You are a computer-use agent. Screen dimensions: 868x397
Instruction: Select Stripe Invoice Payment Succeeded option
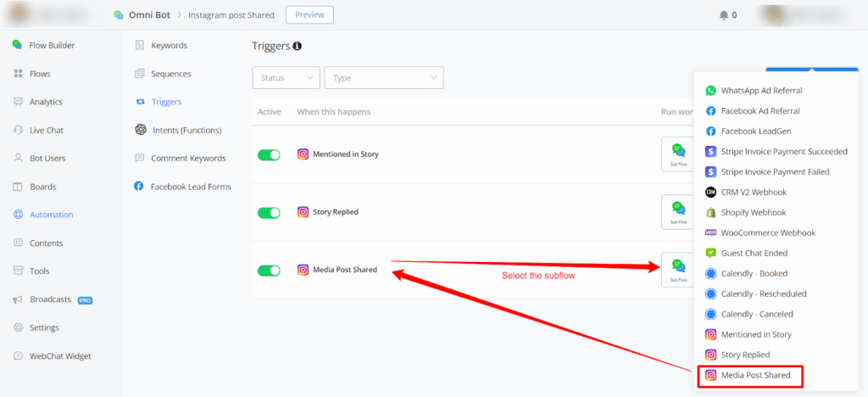(783, 151)
